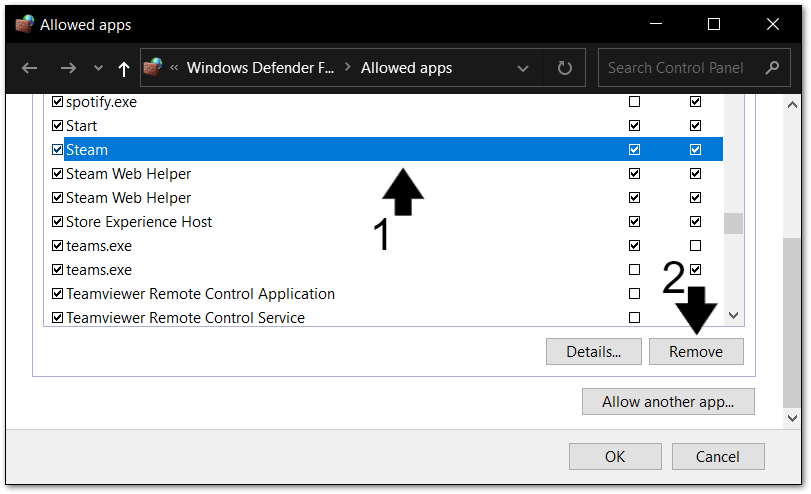Go forward using the forward arrow
The height and width of the screenshot is (494, 811).
point(68,68)
